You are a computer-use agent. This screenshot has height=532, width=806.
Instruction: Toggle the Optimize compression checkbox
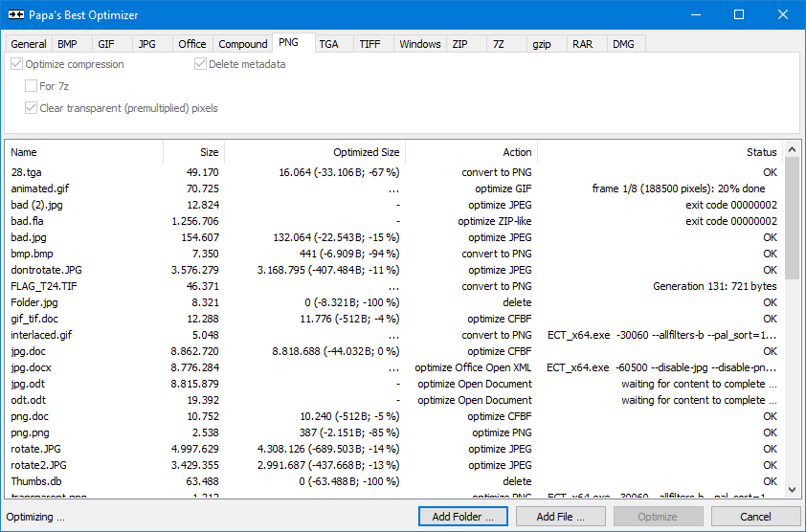point(17,64)
